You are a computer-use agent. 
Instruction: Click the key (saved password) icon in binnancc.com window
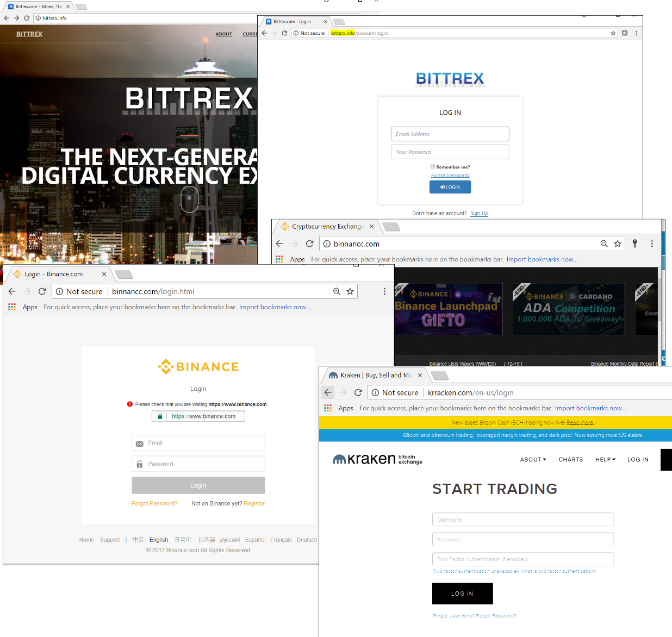point(634,243)
